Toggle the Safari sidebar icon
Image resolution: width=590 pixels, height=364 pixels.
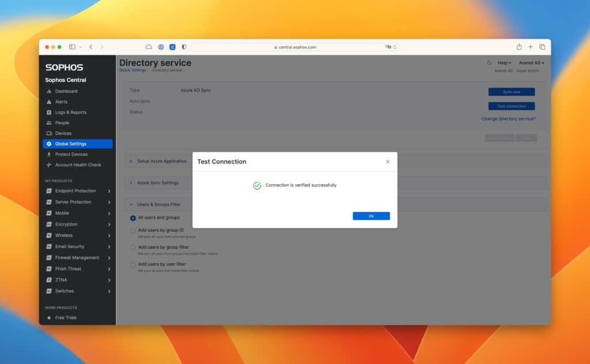(x=72, y=47)
